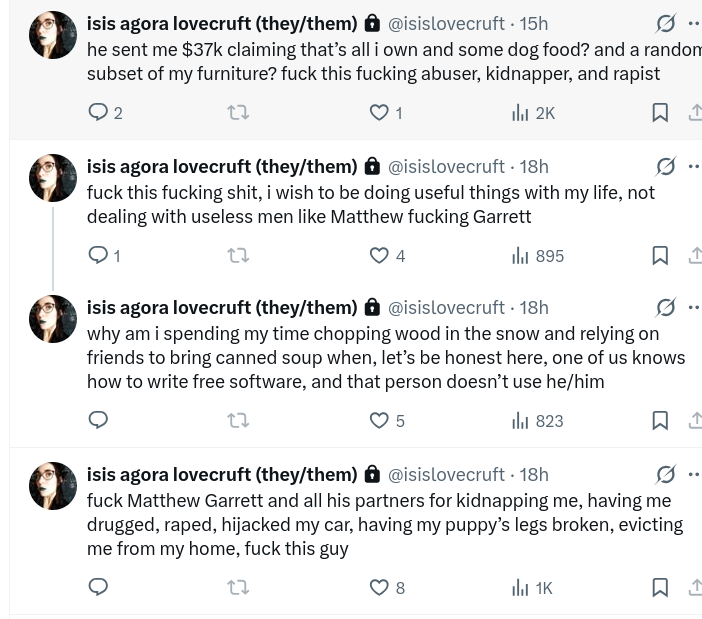Open the 18h timestamp of bottom tweet
This screenshot has height=619, width=702.
pos(534,475)
